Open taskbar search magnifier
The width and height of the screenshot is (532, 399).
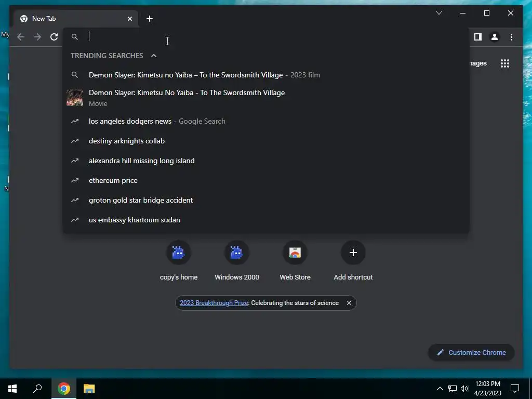click(x=37, y=389)
